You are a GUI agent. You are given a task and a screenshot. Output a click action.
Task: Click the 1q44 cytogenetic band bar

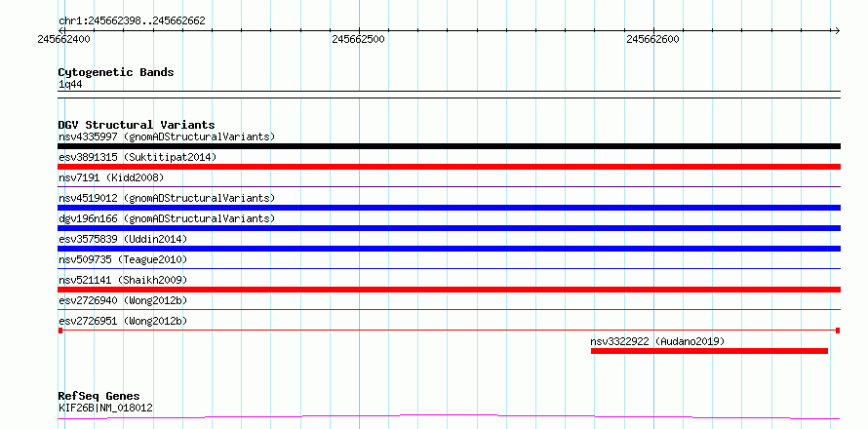449,95
